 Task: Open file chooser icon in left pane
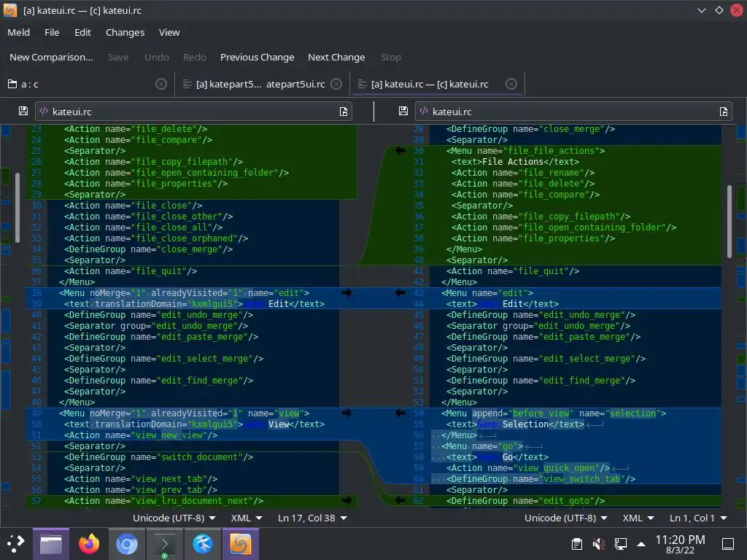coord(344,112)
